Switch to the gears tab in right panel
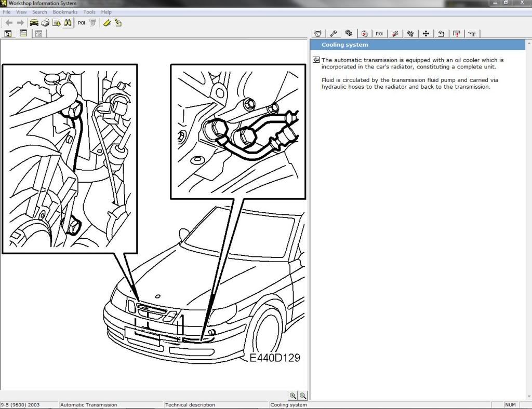Viewport: 532px width, 409px height. tap(349, 34)
